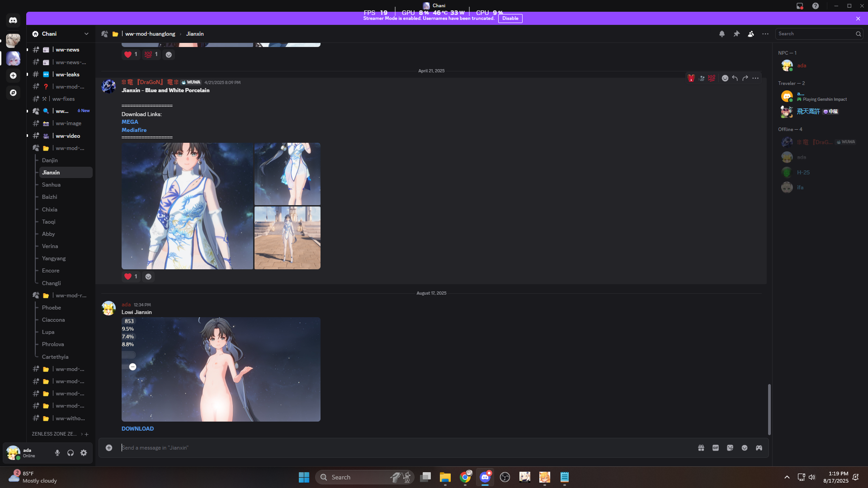Focus the Jianxin message input
Image resolution: width=868 pixels, height=488 pixels.
407,448
